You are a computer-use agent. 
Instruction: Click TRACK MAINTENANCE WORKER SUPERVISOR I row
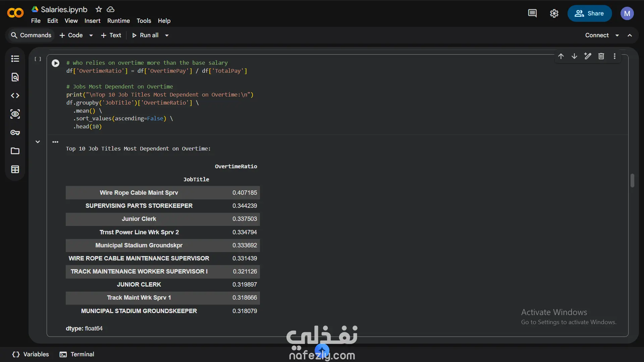163,271
